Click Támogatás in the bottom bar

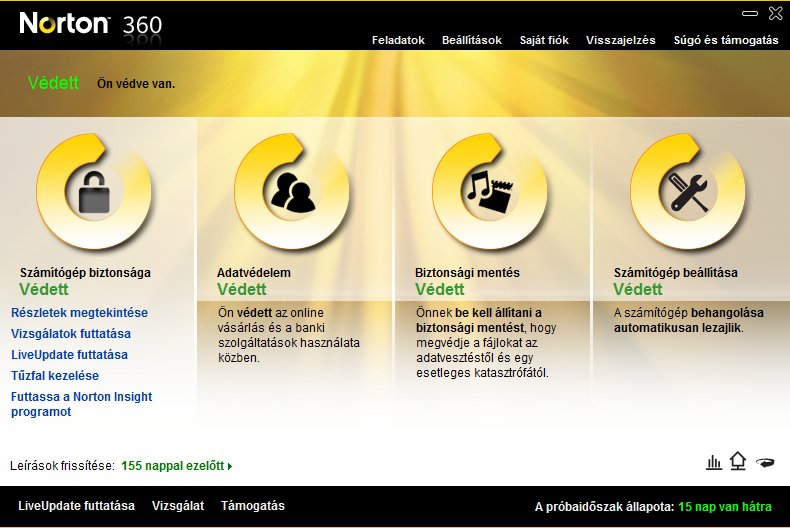[x=253, y=506]
